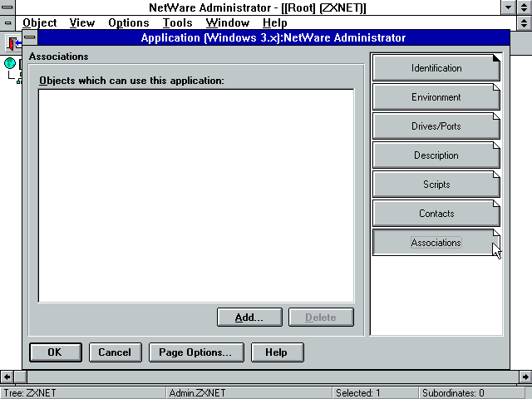Click the Add... button
Image resolution: width=532 pixels, height=399 pixels.
tap(249, 318)
